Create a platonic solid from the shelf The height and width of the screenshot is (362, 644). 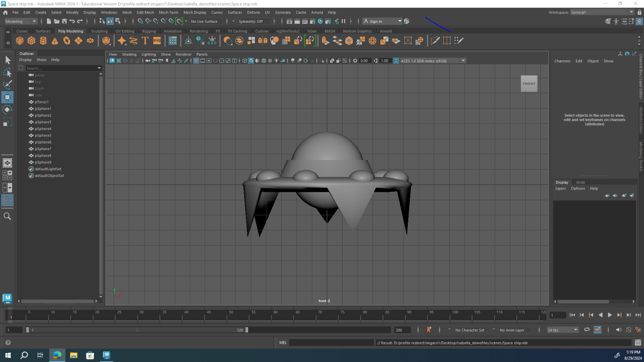(x=106, y=41)
